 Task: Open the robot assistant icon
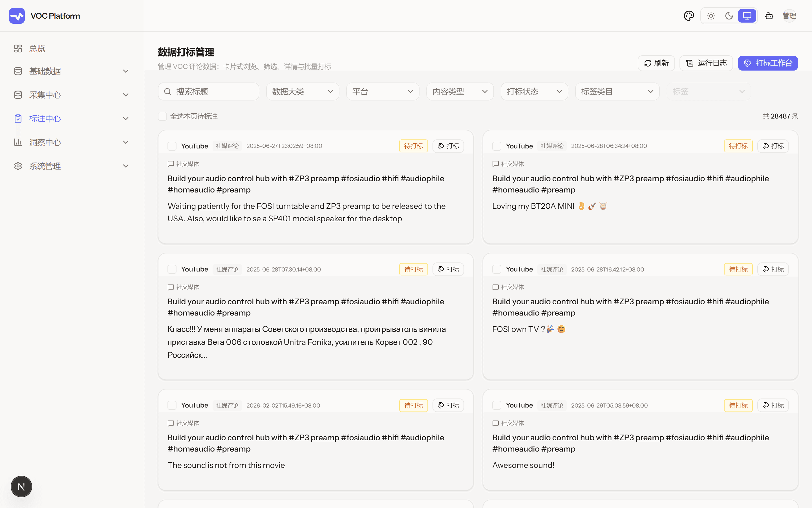click(769, 16)
